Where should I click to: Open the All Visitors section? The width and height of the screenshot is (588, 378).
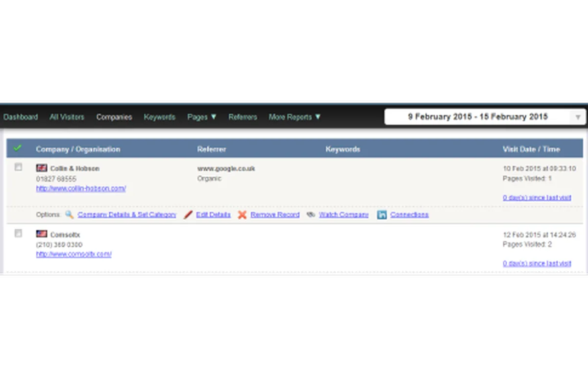67,117
